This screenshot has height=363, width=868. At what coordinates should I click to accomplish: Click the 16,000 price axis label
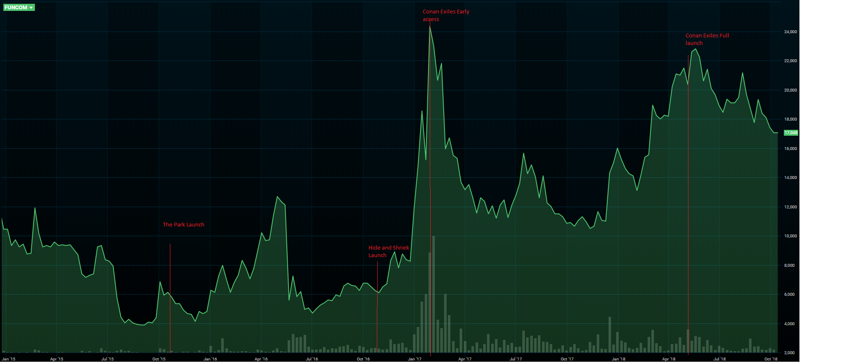point(791,149)
